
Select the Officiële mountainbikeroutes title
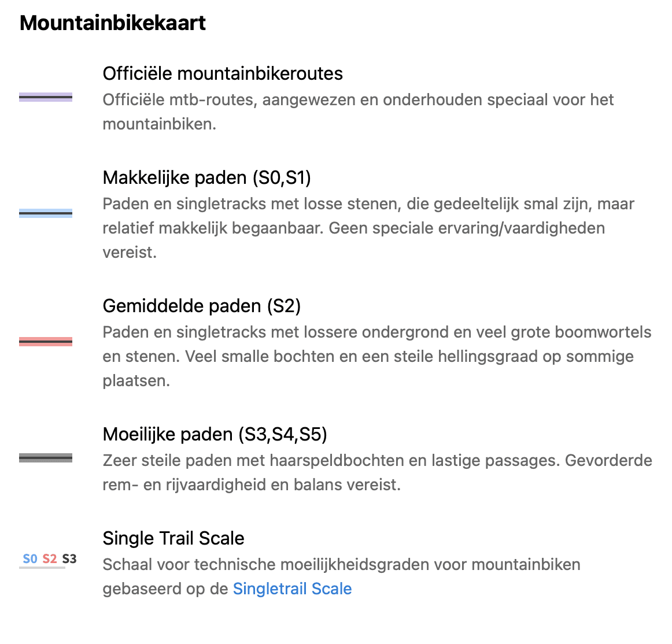tap(223, 73)
